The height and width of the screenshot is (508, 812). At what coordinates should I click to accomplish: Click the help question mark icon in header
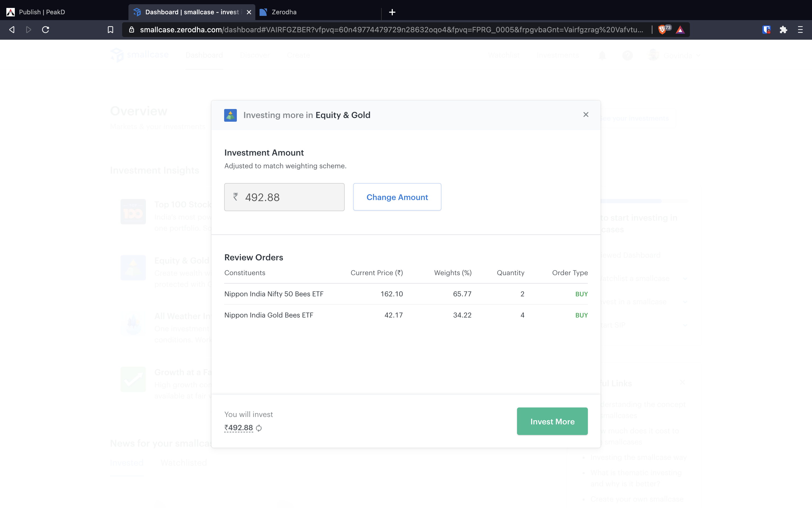coord(627,56)
